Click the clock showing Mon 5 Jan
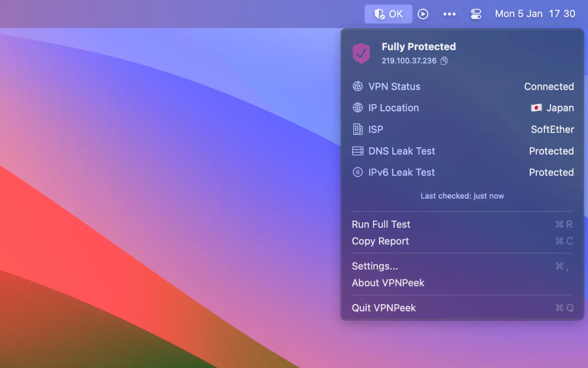Screen dimensions: 588x368 pyautogui.click(x=535, y=14)
